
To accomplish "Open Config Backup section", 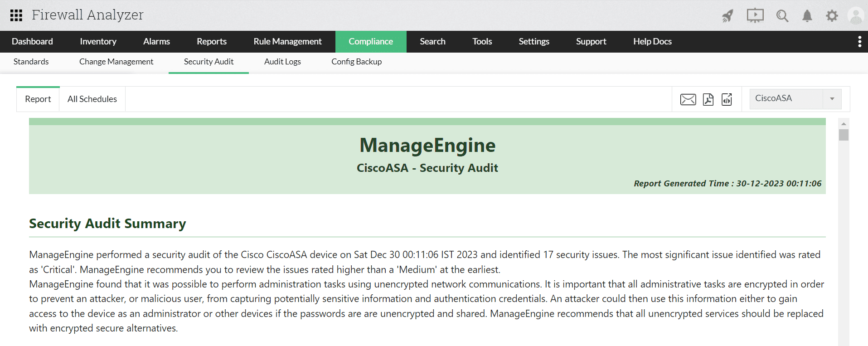I will click(356, 62).
